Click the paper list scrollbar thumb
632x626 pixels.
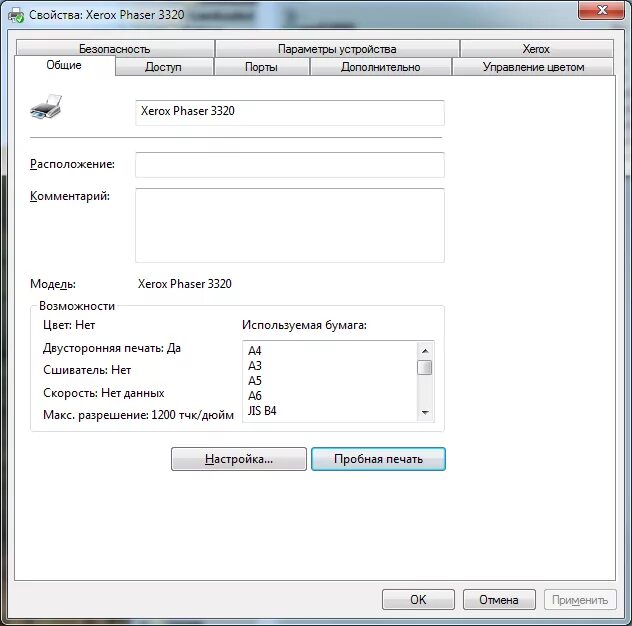tap(425, 367)
